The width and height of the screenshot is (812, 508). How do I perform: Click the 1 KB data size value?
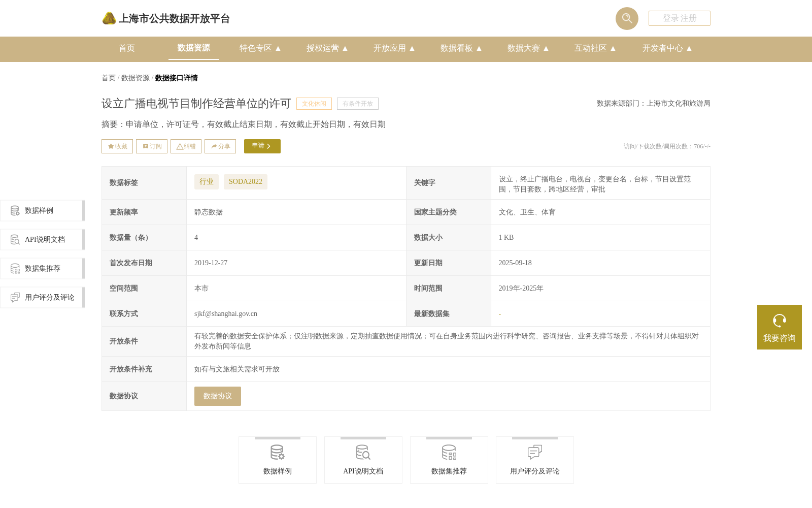tap(506, 238)
